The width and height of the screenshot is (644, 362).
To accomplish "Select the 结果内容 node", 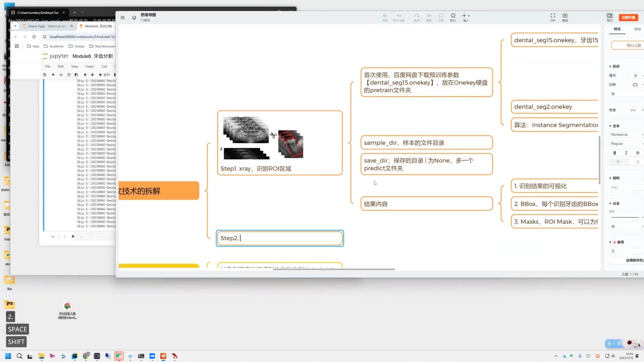I will coord(427,204).
